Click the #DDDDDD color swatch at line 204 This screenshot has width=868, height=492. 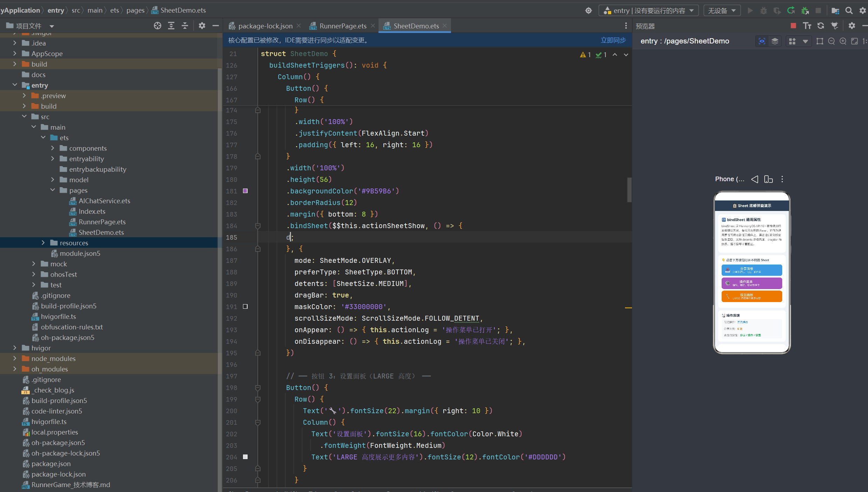[245, 457]
